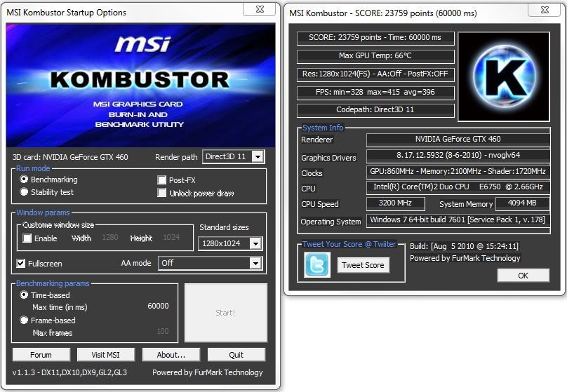567x392 pixels.
Task: Click the Tweet Score button
Action: 363,265
